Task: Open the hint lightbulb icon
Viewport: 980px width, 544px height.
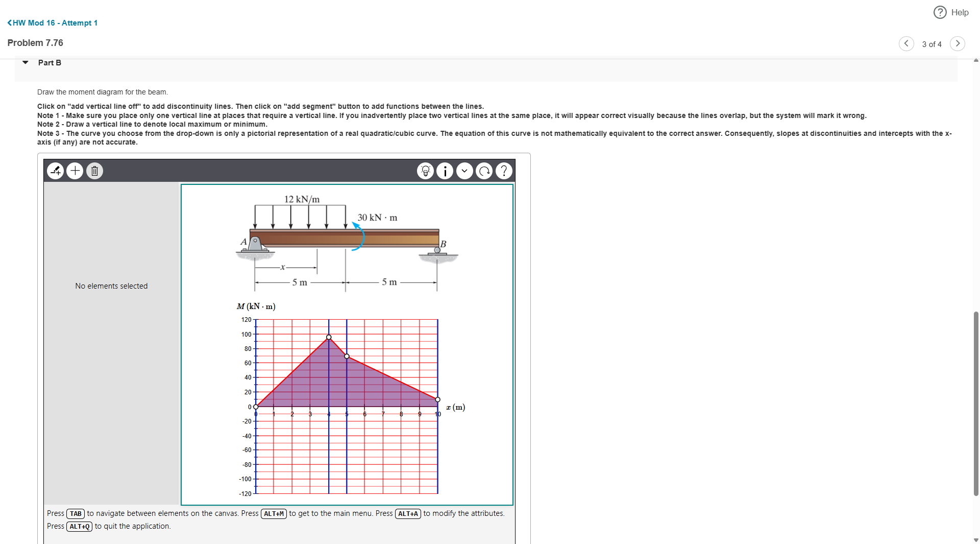Action: (425, 171)
